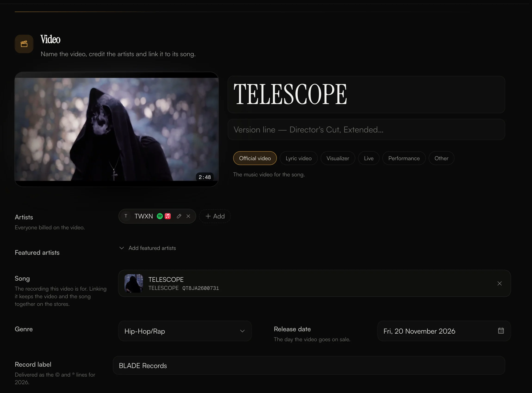The width and height of the screenshot is (532, 393).
Task: Click the ISRC code QT8JA2600731
Action: [201, 288]
